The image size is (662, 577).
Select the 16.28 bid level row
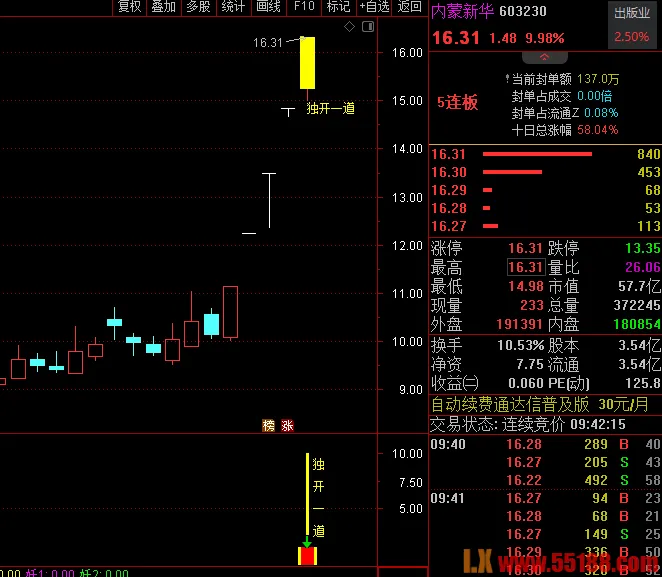545,208
